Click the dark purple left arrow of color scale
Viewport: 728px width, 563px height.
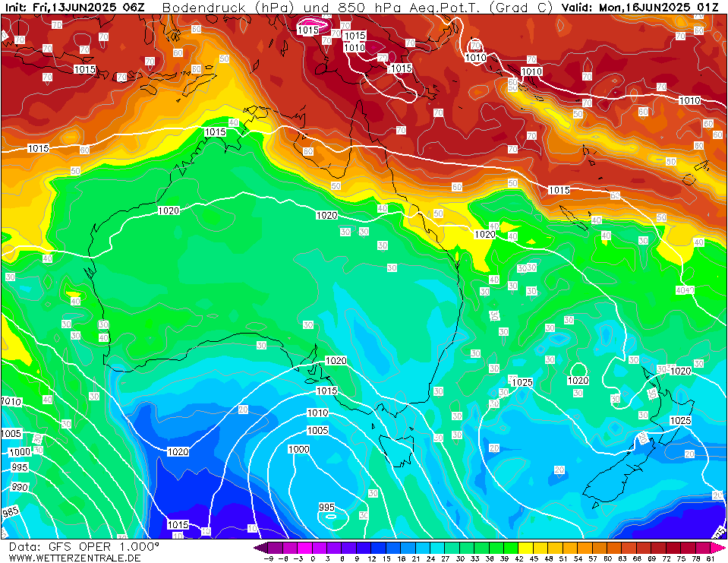tap(261, 547)
